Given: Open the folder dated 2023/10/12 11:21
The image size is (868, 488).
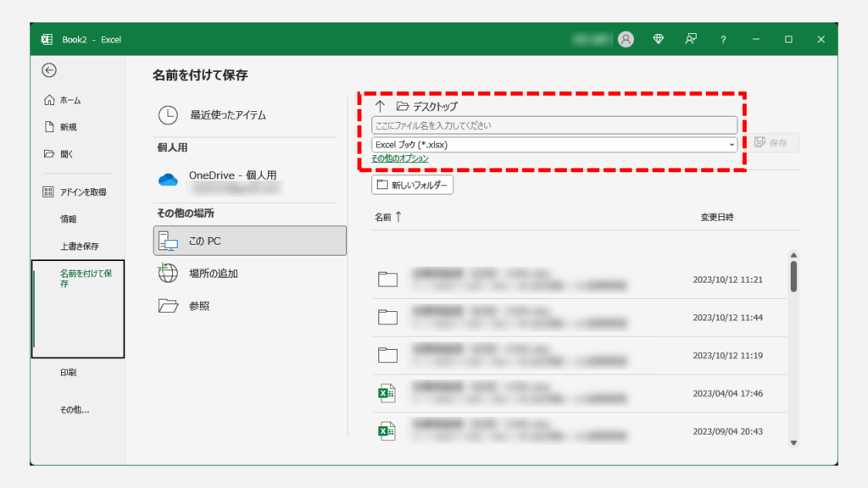Looking at the screenshot, I should (x=579, y=280).
